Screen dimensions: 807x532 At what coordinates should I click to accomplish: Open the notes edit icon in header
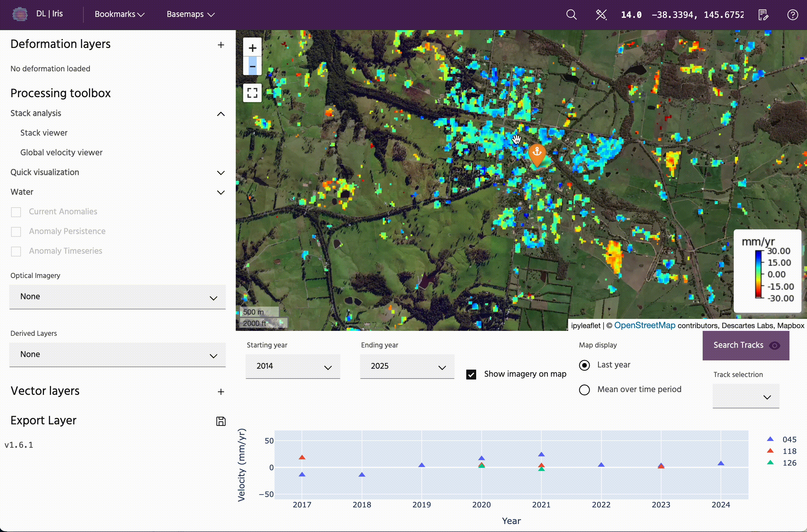(763, 14)
